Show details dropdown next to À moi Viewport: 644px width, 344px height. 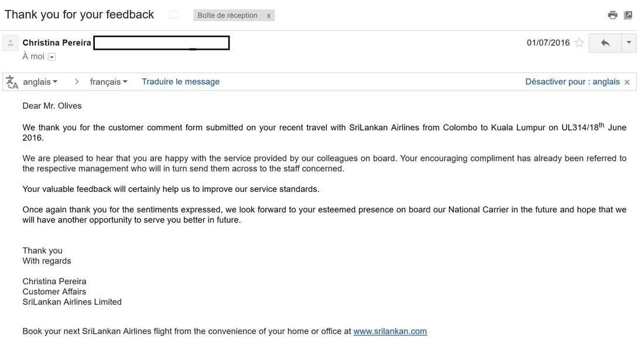pos(52,57)
